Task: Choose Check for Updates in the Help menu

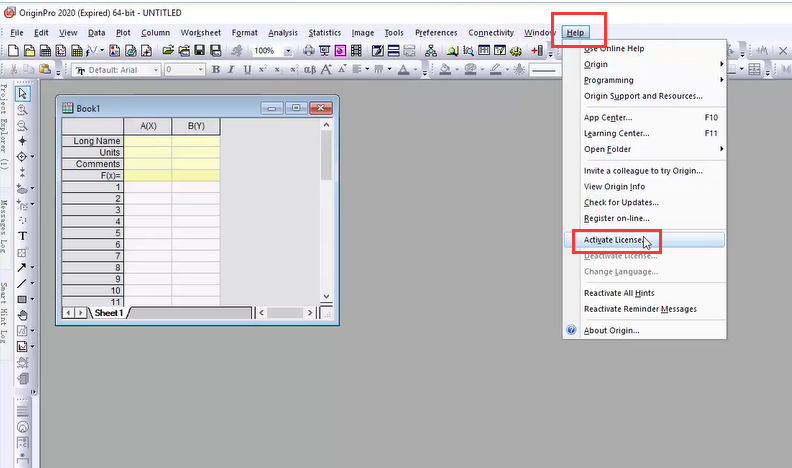Action: coord(645,202)
